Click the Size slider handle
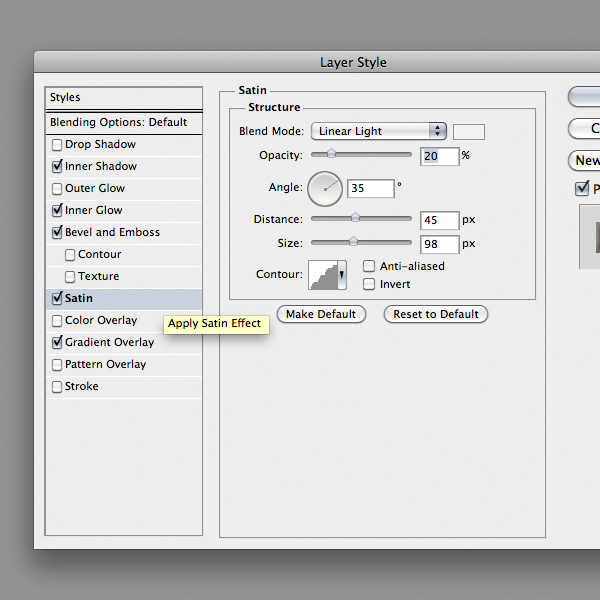600x600 pixels. click(x=354, y=241)
